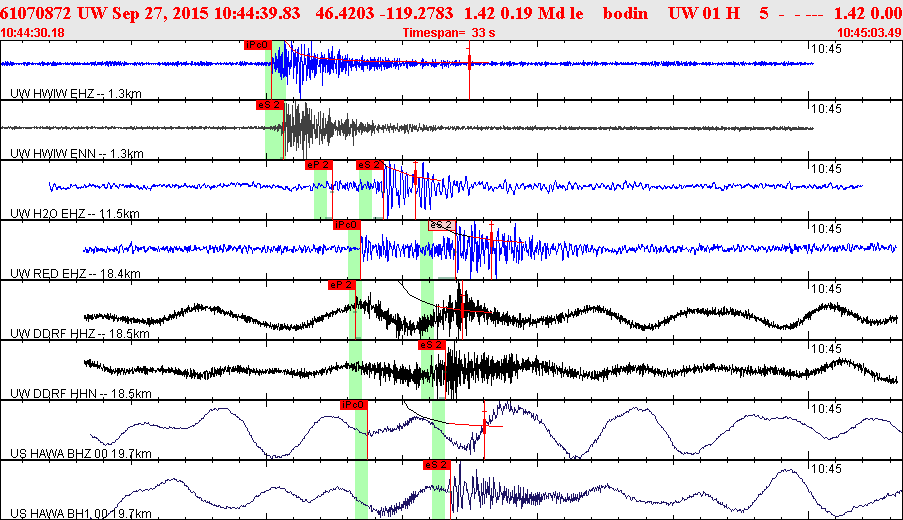Click the coda end marker on H2O EHZ trace

coord(415,177)
